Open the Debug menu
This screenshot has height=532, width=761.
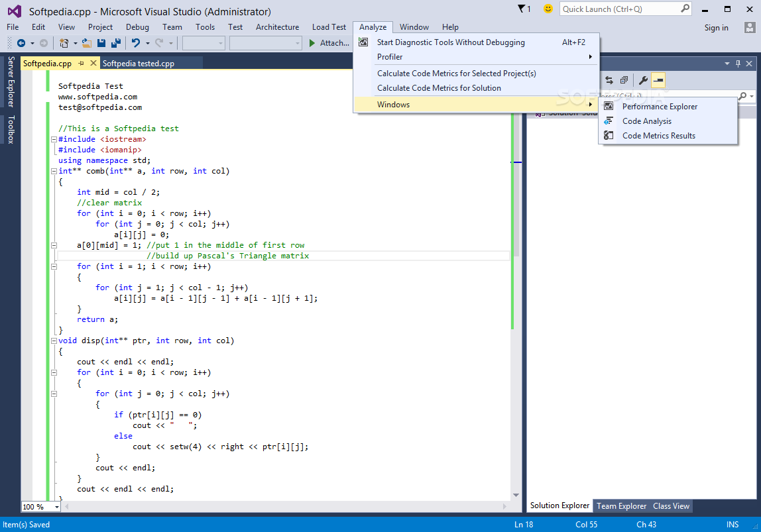137,27
